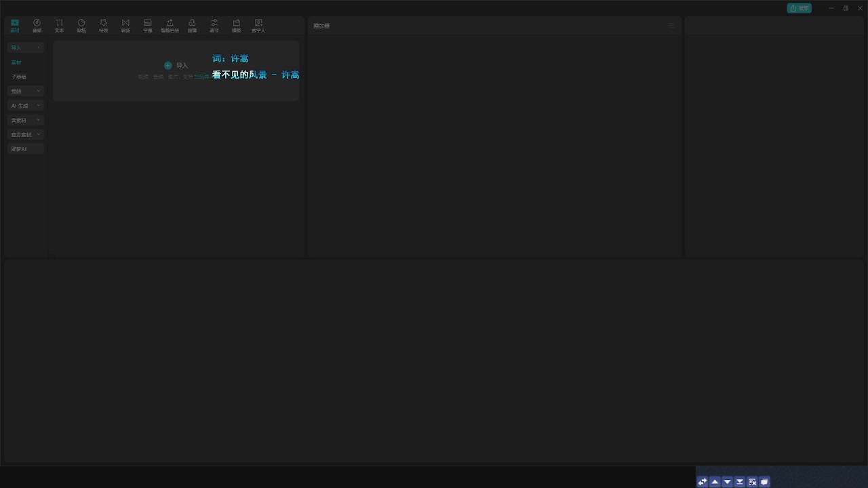The image size is (868, 488).
Task: Expand the 官方素材 sidebar dropdown
Action: (26, 134)
